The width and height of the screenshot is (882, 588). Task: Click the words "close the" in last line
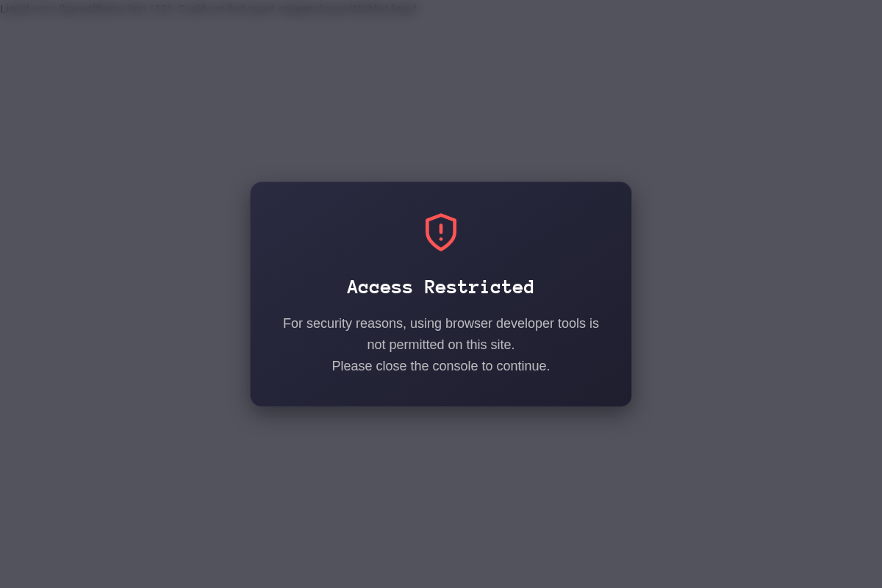(403, 366)
